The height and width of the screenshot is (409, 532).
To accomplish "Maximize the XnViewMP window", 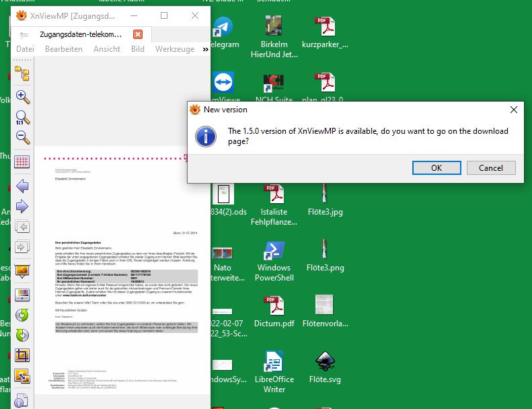I will tap(164, 15).
